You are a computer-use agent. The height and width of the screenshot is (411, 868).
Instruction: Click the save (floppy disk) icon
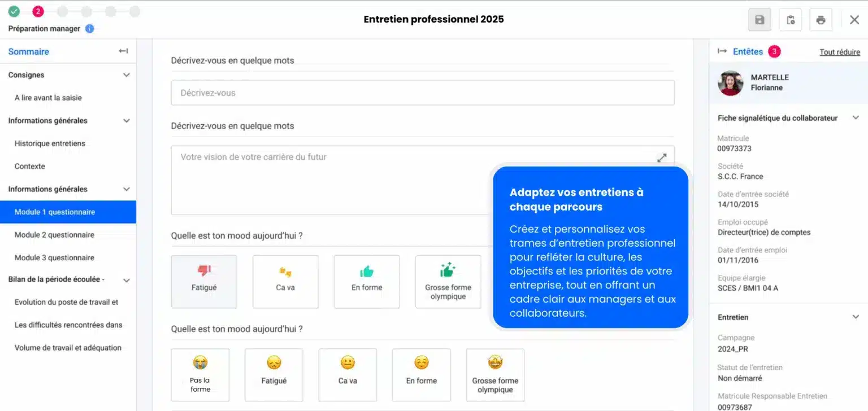759,20
